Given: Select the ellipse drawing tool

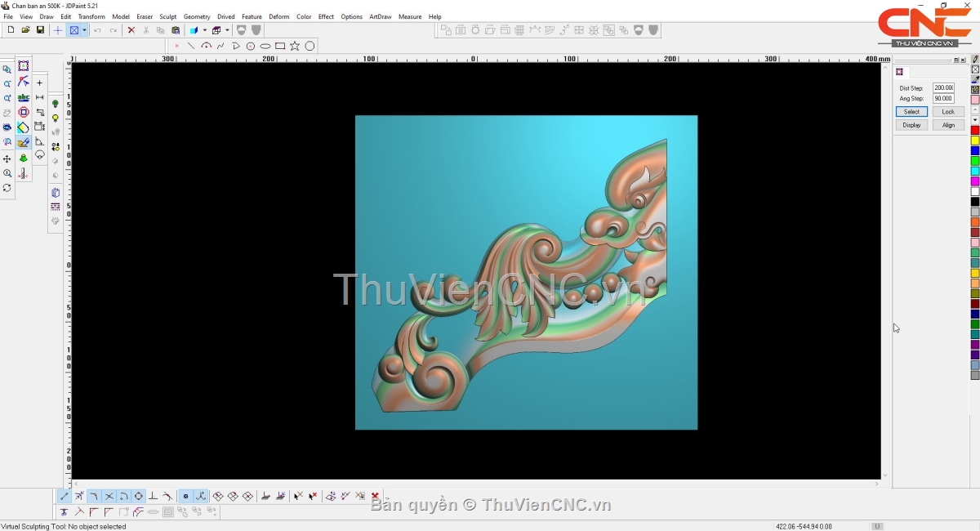Looking at the screenshot, I should coord(265,47).
